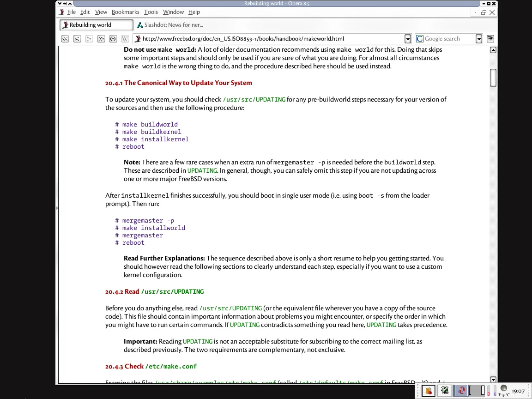Click the 'Do not use make world:' bold text

160,49
